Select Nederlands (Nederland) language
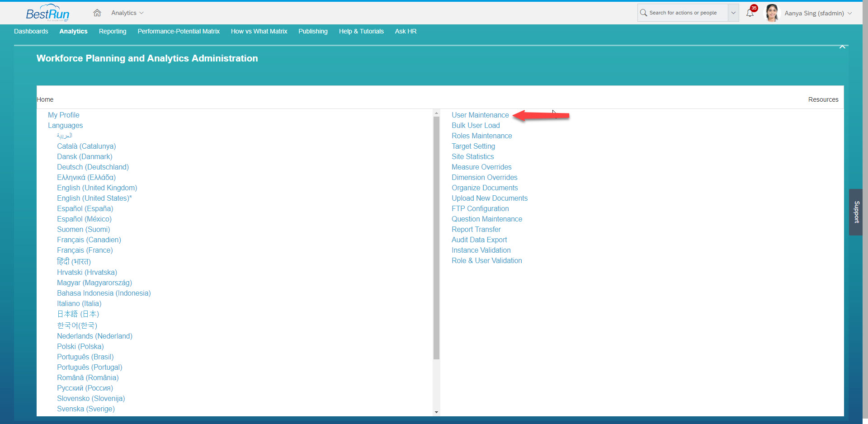Image resolution: width=868 pixels, height=424 pixels. click(x=94, y=336)
